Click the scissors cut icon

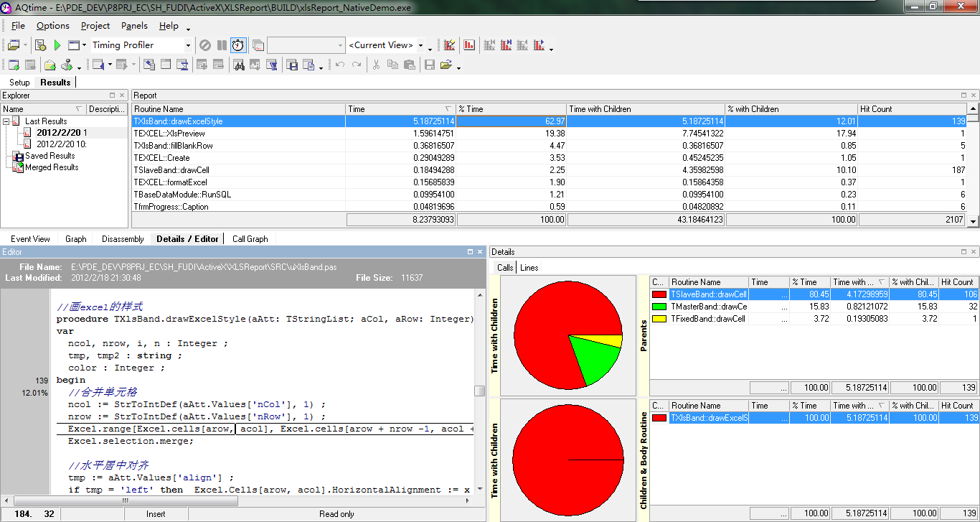pos(375,65)
